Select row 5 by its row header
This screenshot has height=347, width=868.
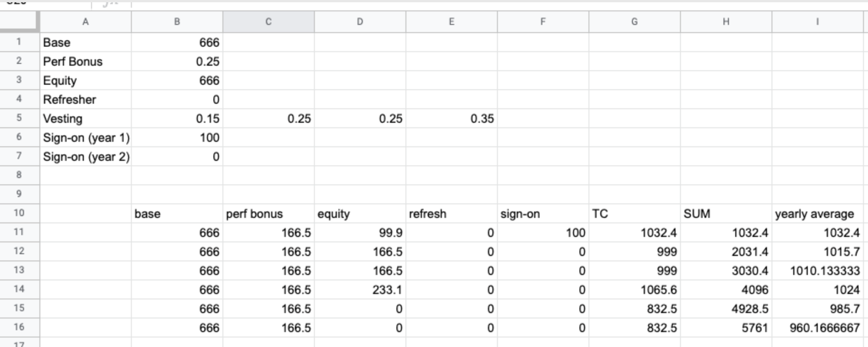19,118
